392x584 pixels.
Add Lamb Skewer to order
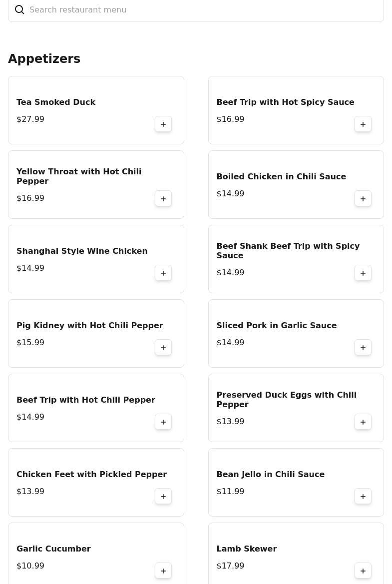point(363,571)
